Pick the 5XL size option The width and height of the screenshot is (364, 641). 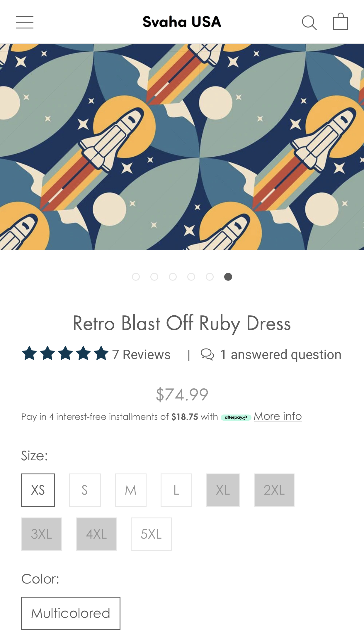coord(151,534)
